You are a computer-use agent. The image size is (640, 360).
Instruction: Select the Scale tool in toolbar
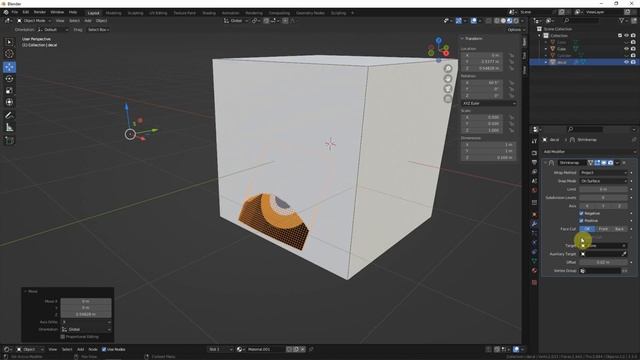(9, 91)
